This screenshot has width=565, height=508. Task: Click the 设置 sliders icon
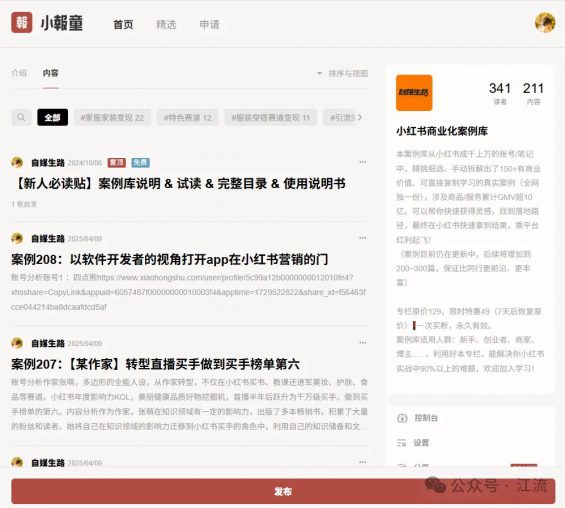(401, 443)
